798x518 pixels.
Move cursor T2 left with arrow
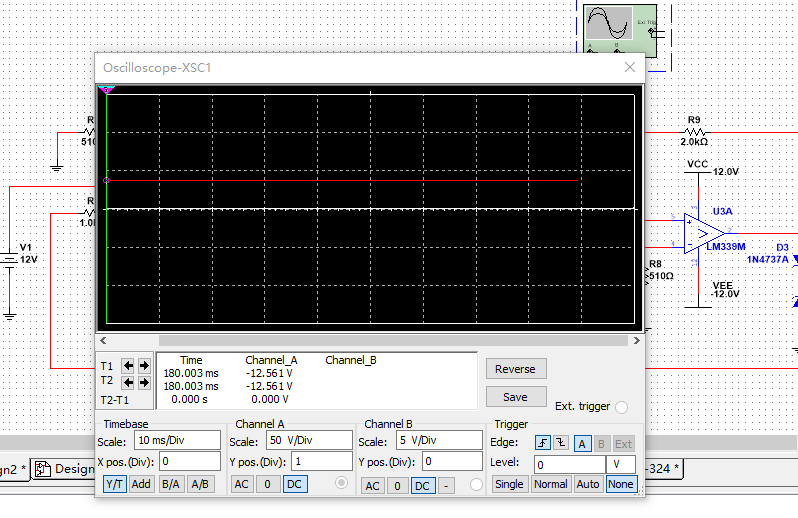pos(128,382)
